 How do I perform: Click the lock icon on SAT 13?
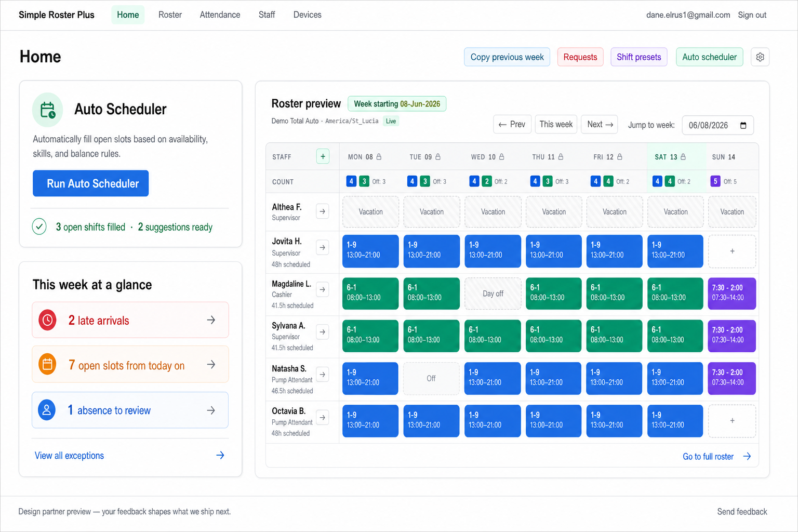pos(683,157)
